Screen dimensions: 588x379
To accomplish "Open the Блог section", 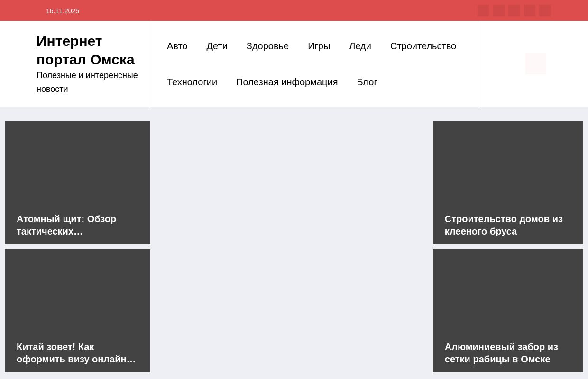I will click(367, 82).
